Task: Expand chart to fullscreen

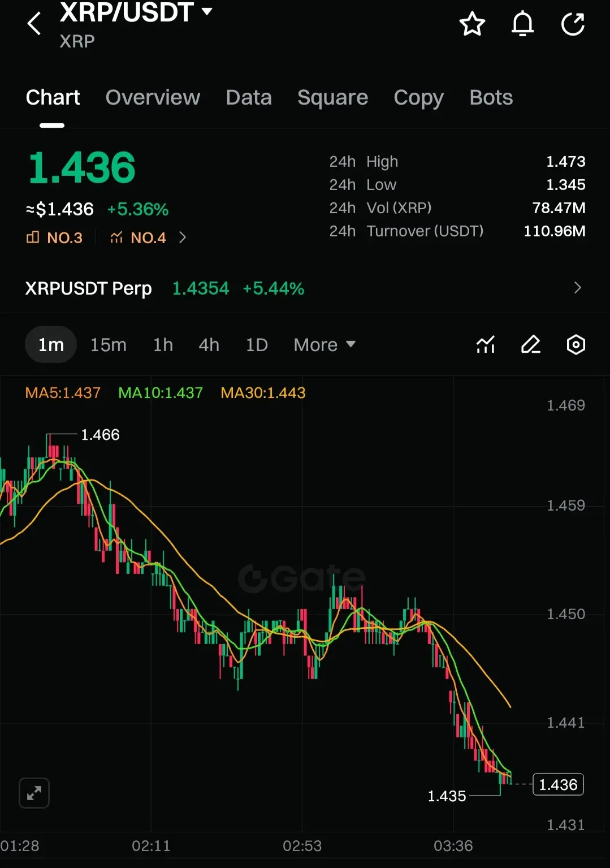Action: (x=34, y=793)
